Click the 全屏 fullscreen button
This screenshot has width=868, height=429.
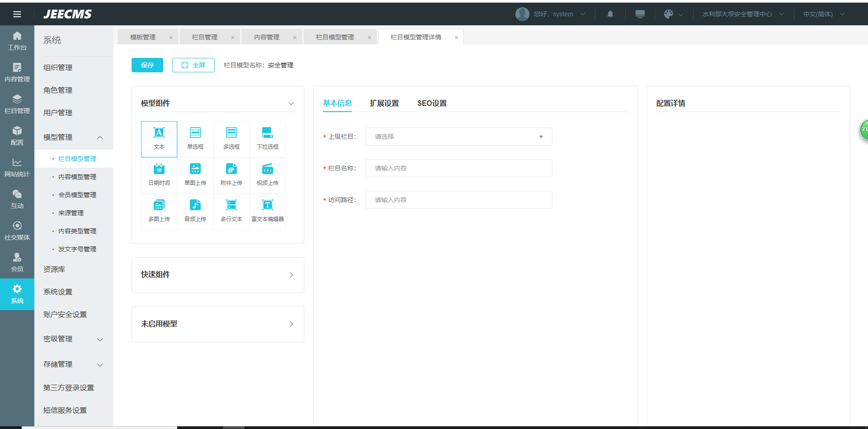[193, 65]
